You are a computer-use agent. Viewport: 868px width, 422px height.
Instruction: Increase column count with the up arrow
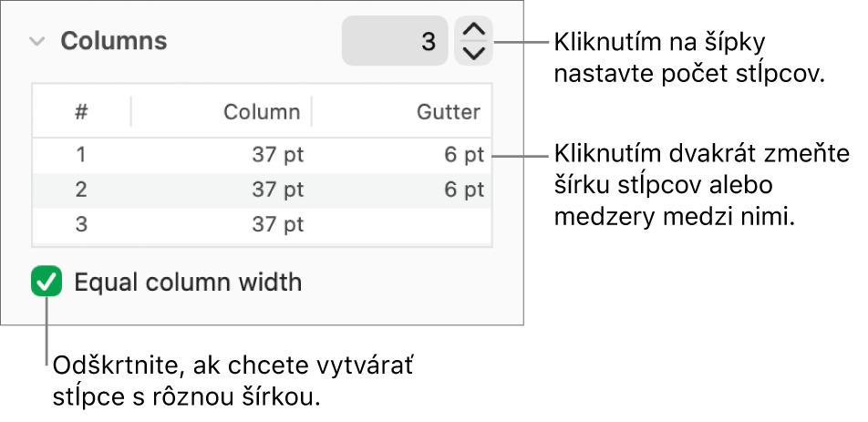coord(473,30)
